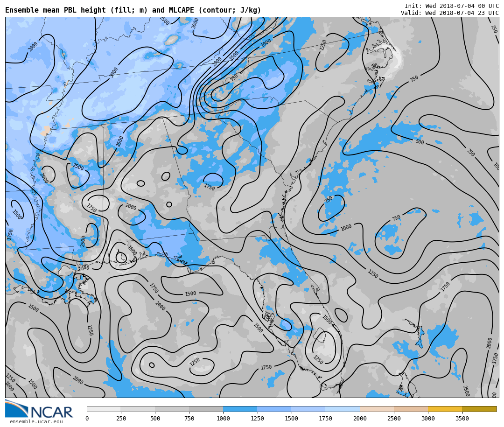The image size is (504, 427).
Task: Pick the 1250–1500 medium blue colorbar segment
Action: (x=274, y=409)
